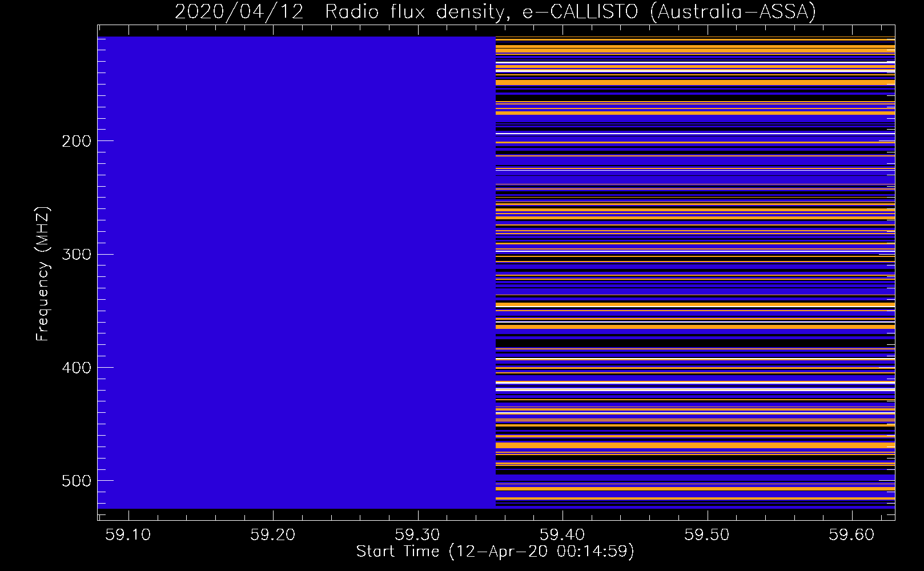
Task: Click the 200 frequency tick label
Action: [x=77, y=141]
